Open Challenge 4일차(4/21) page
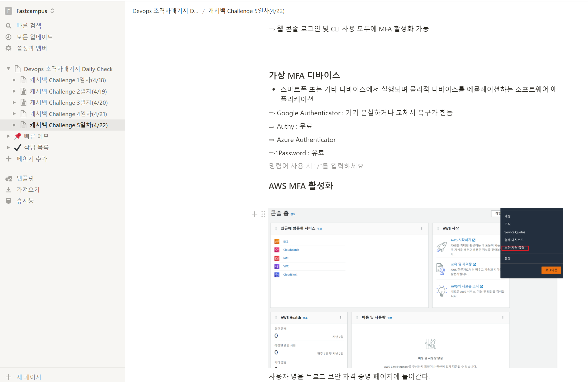 click(x=68, y=114)
